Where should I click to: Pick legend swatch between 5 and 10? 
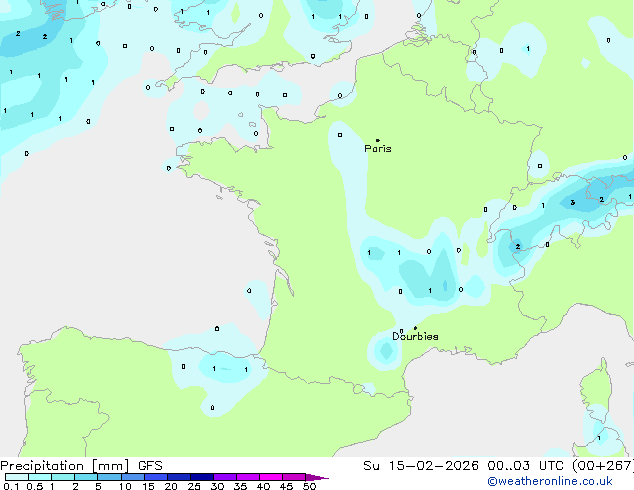click(109, 477)
